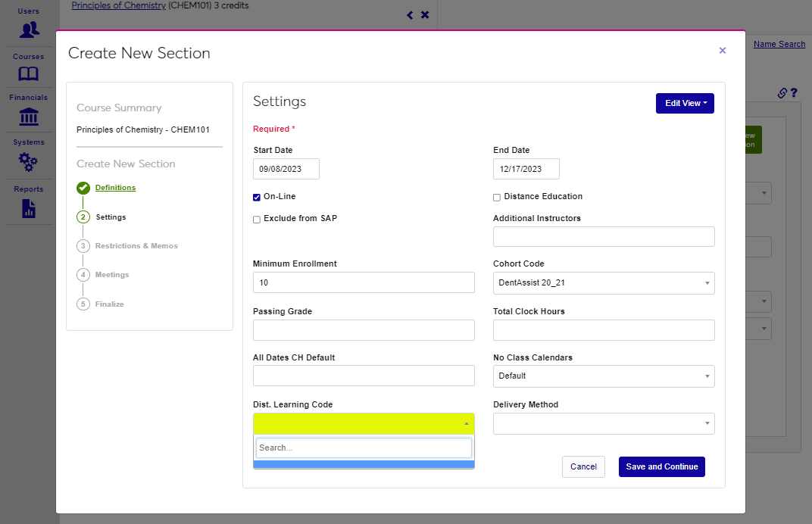Expand the Cohort Code dropdown
The width and height of the screenshot is (812, 524).
[604, 283]
